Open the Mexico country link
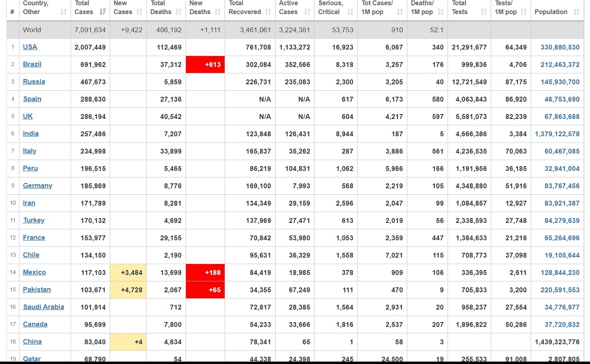Screen dimensions: 590x364 [34, 272]
